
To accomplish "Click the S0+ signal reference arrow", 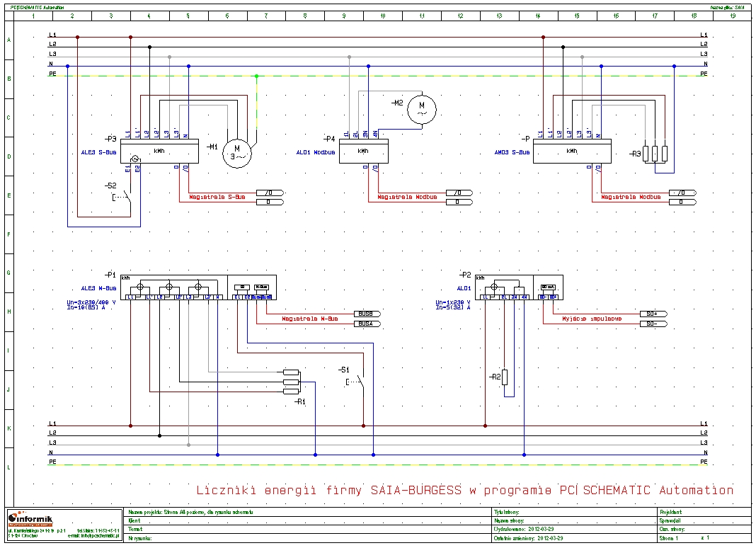I will 653,314.
